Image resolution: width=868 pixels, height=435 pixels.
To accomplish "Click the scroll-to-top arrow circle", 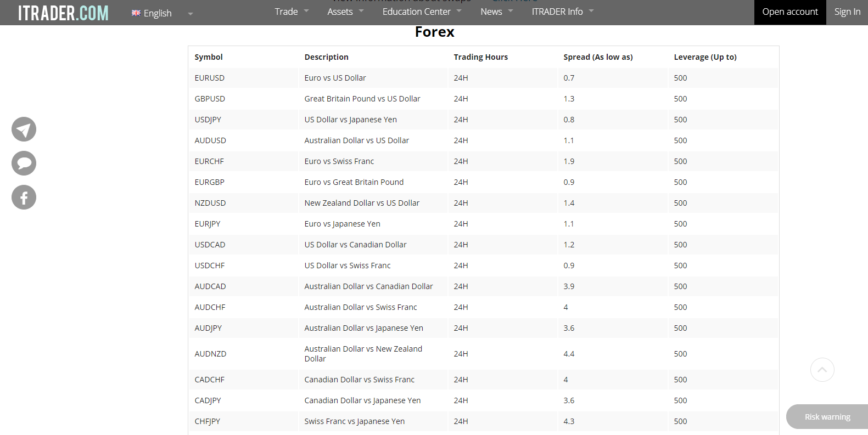I will click(822, 370).
